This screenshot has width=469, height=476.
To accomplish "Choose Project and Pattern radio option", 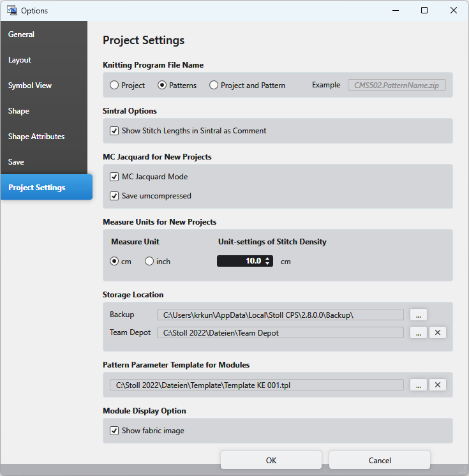I will tap(214, 85).
